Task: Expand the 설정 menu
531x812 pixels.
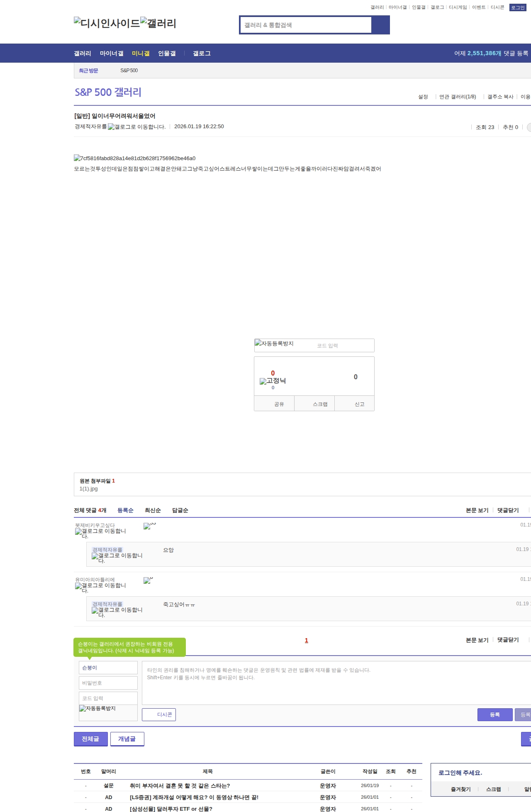Action: click(423, 97)
